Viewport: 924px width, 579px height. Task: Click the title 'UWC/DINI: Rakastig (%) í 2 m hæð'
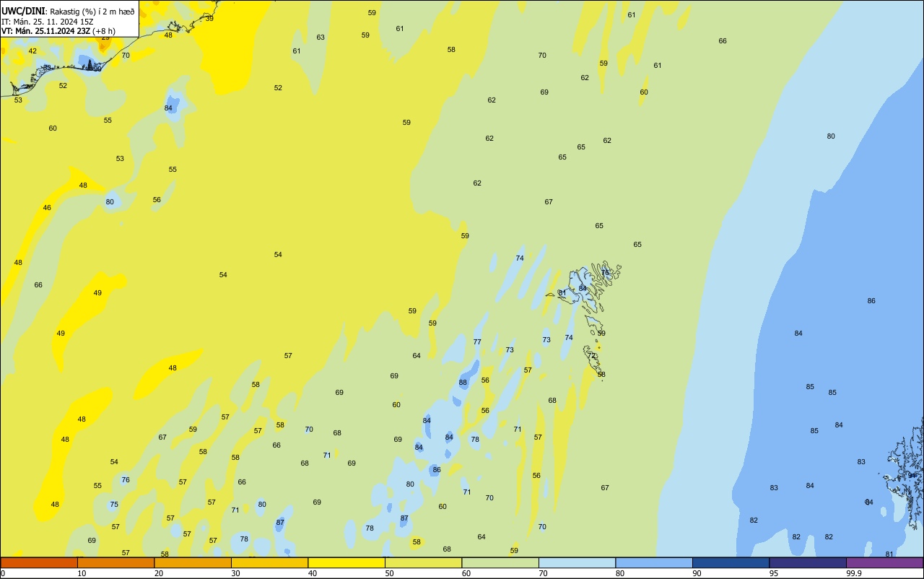point(68,11)
